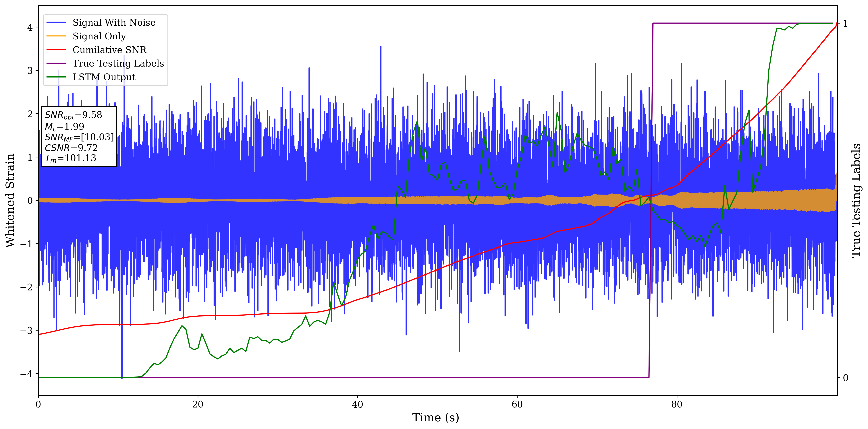
Task: Click the Mc=1.99 annotation text
Action: pos(64,127)
